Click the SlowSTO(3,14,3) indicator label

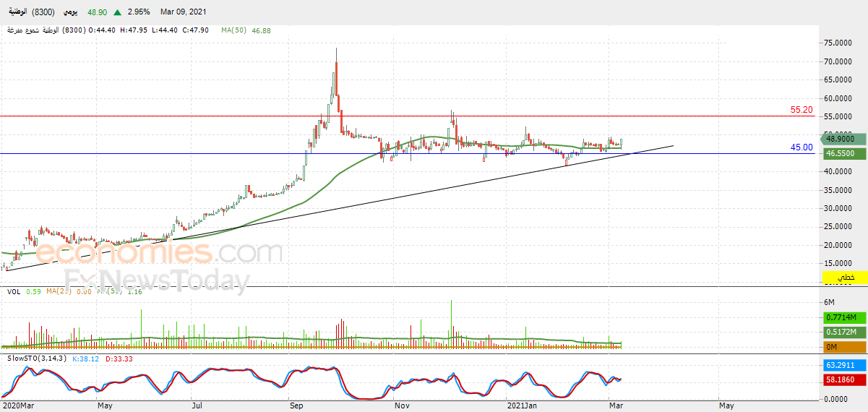tap(37, 358)
